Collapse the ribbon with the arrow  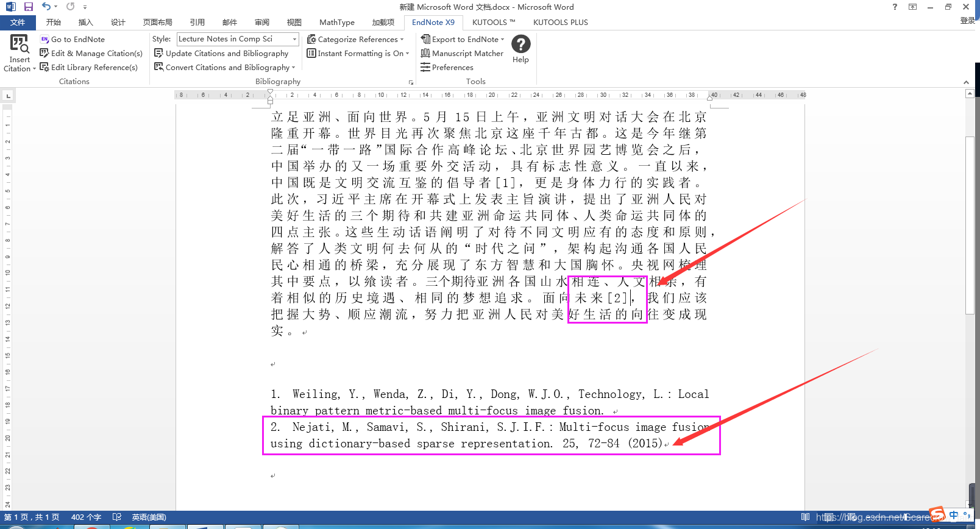pos(966,82)
